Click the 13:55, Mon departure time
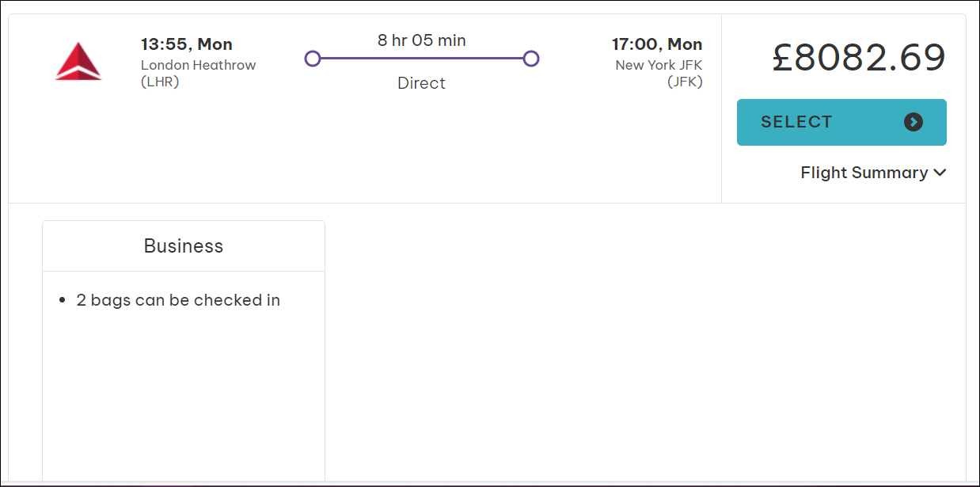980x487 pixels. [x=187, y=44]
